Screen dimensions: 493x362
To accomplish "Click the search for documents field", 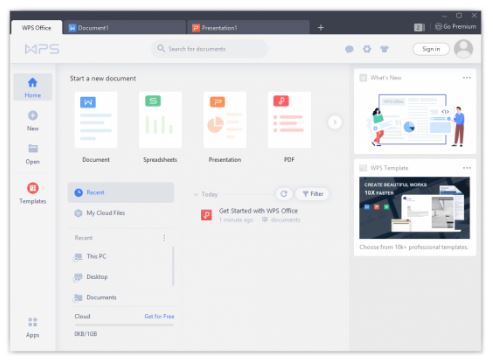I will pos(211,49).
